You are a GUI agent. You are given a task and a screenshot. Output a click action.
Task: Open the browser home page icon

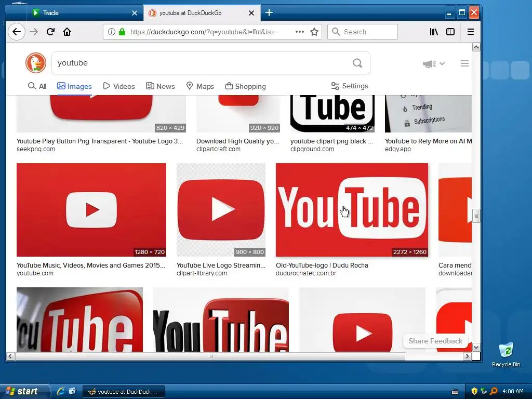coord(67,32)
